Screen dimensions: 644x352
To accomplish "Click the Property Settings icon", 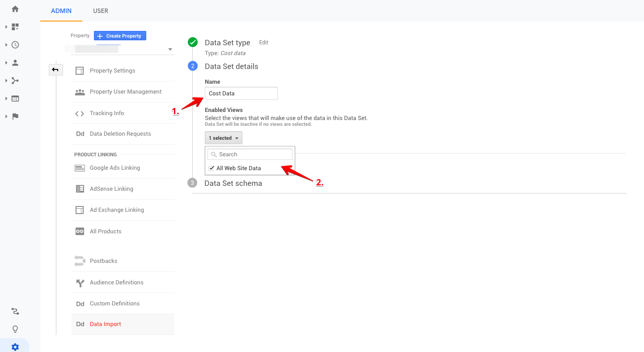I will click(80, 71).
